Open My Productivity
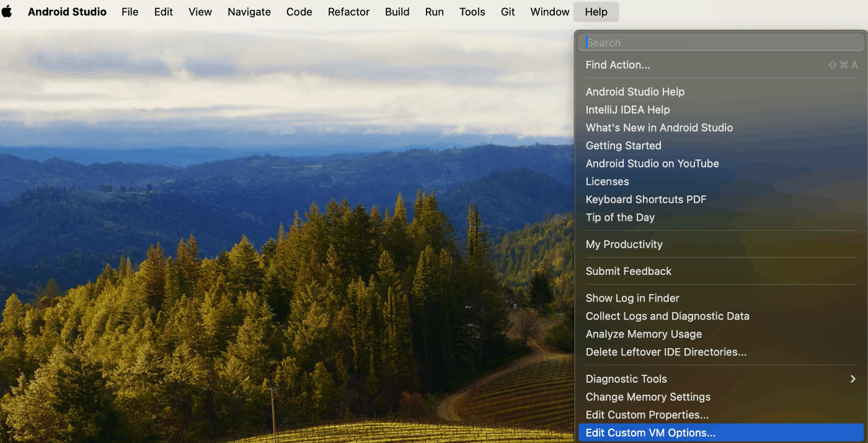 (721, 244)
